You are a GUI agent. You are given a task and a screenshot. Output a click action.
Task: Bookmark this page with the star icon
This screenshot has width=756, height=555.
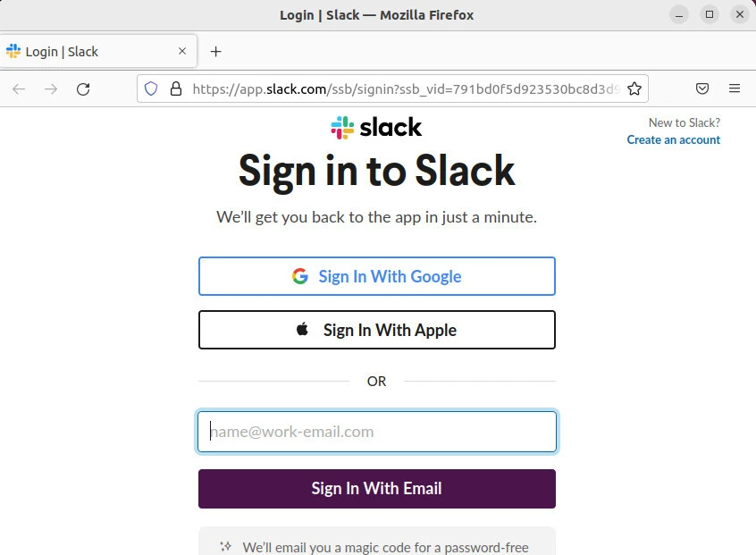pos(634,88)
